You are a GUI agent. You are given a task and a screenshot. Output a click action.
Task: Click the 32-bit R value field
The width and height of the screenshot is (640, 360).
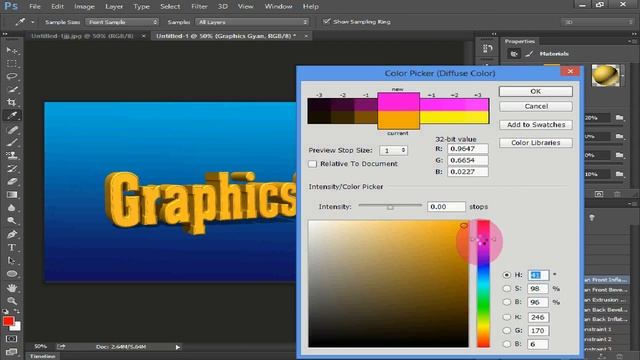click(x=467, y=149)
